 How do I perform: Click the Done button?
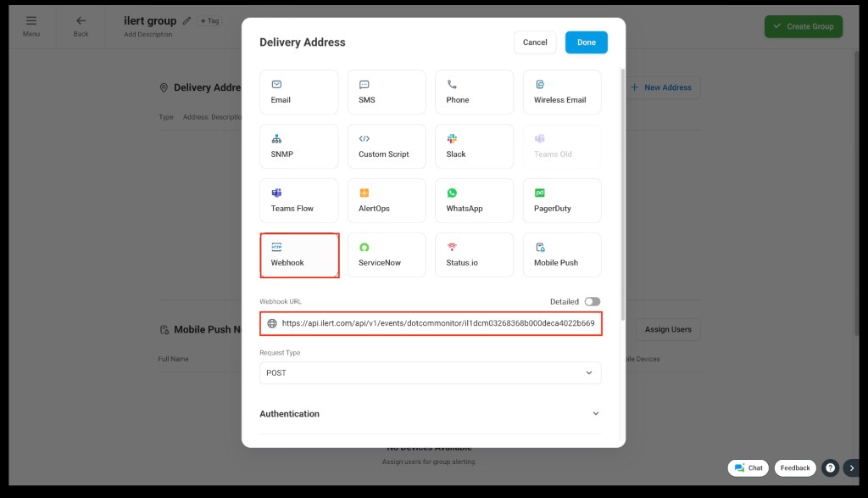(586, 42)
